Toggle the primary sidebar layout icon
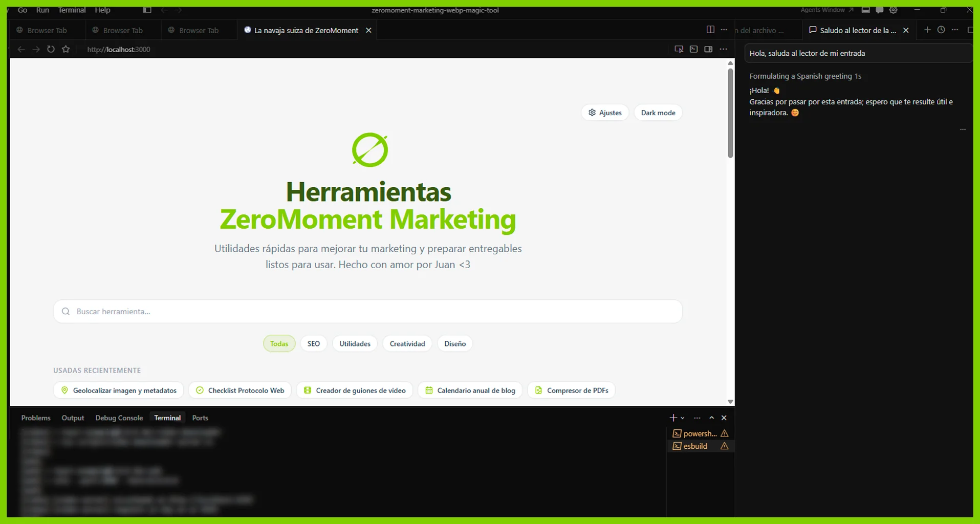Screen dimensions: 980x524 pyautogui.click(x=147, y=10)
